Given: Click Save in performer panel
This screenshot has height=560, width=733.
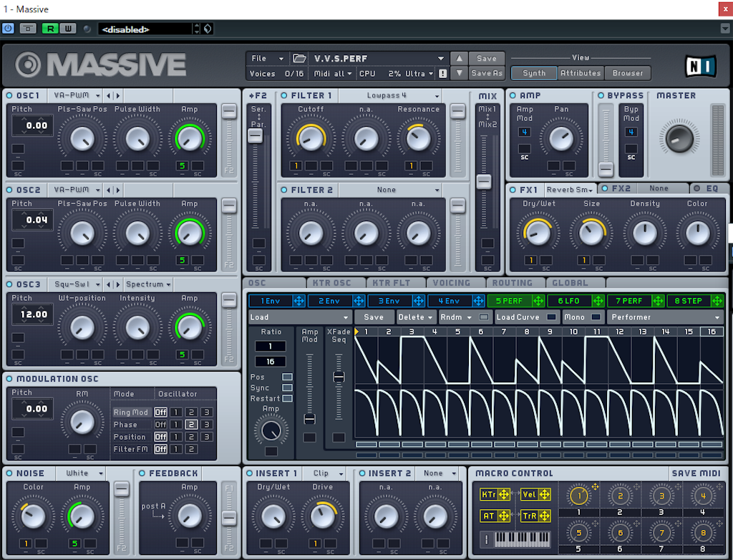Looking at the screenshot, I should tap(374, 317).
